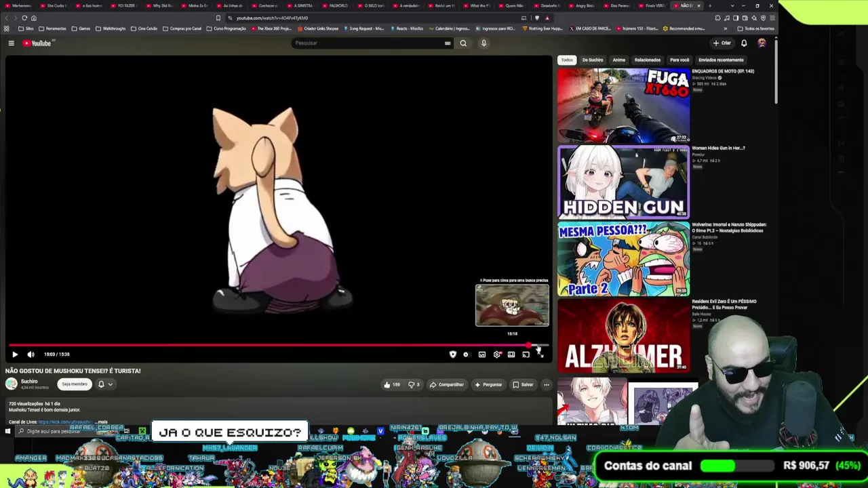
Task: Open the on-screen keyboard in the search box
Action: pyautogui.click(x=448, y=43)
